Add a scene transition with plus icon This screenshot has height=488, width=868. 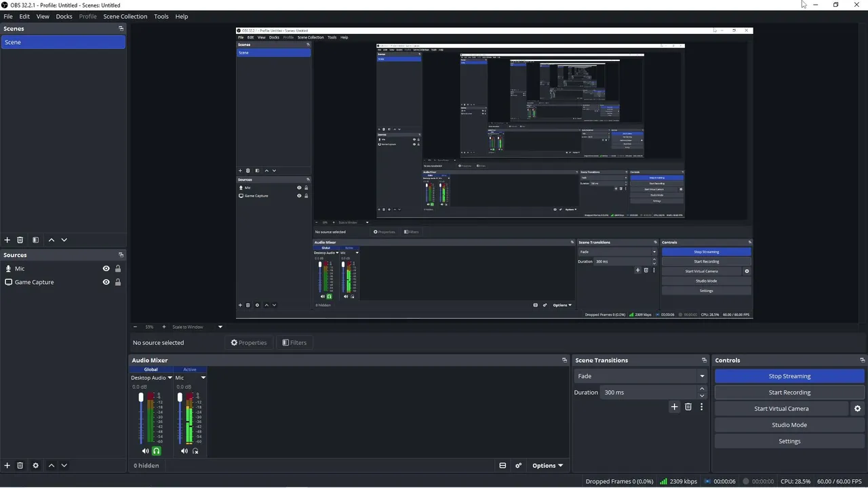pyautogui.click(x=674, y=407)
